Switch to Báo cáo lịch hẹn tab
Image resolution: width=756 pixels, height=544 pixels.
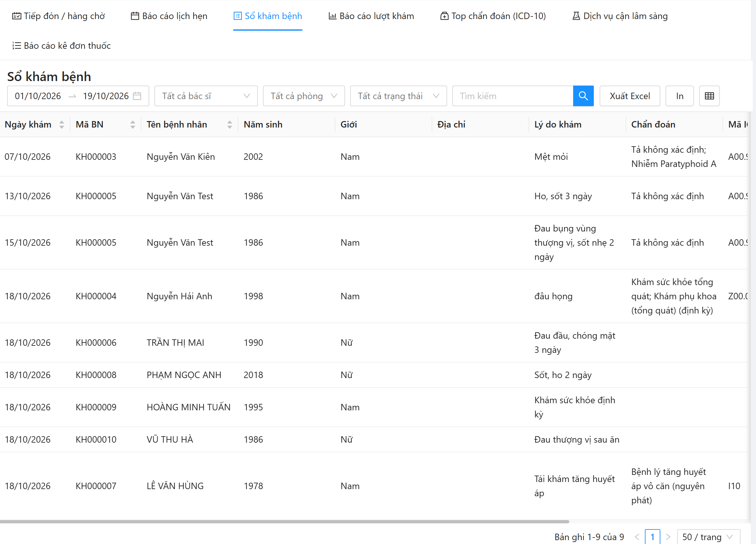[169, 16]
